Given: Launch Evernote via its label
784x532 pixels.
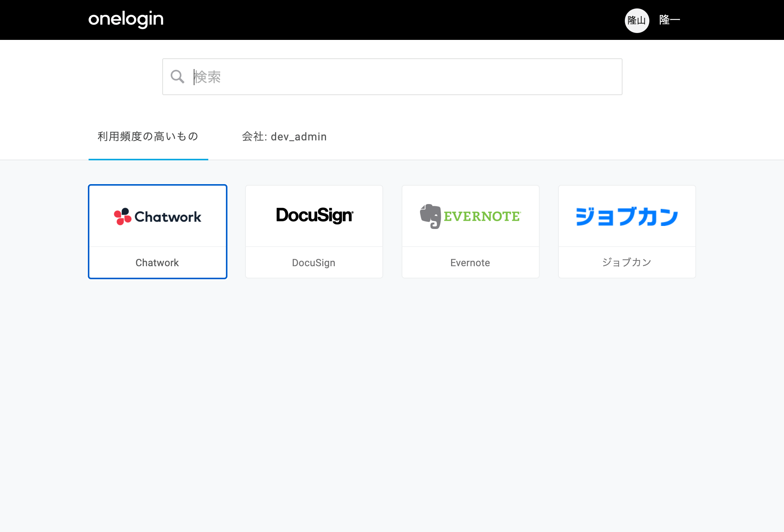Looking at the screenshot, I should 470,263.
